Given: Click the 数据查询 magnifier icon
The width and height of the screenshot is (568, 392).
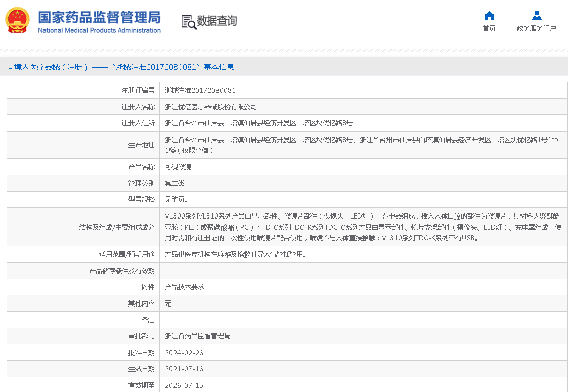Looking at the screenshot, I should [x=189, y=22].
